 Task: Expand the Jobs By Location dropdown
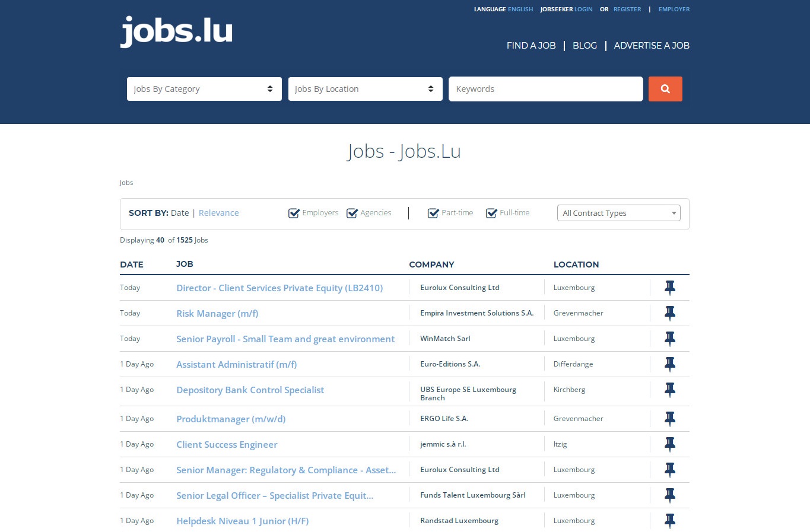coord(365,89)
